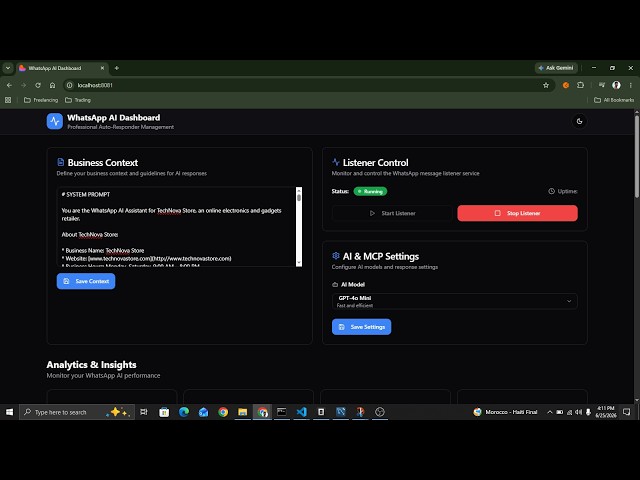Image resolution: width=640 pixels, height=480 pixels.
Task: Click the localhost address bar
Action: 308,85
